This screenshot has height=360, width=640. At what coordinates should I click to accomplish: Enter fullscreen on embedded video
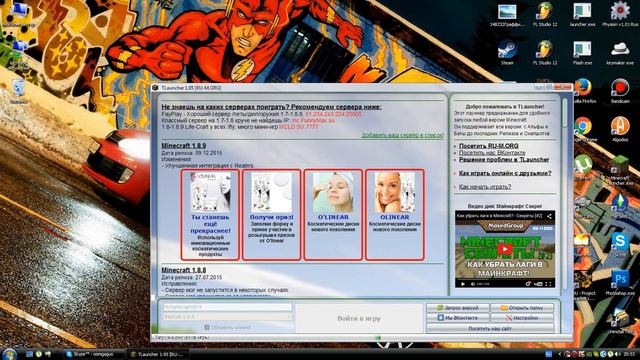tap(548, 284)
